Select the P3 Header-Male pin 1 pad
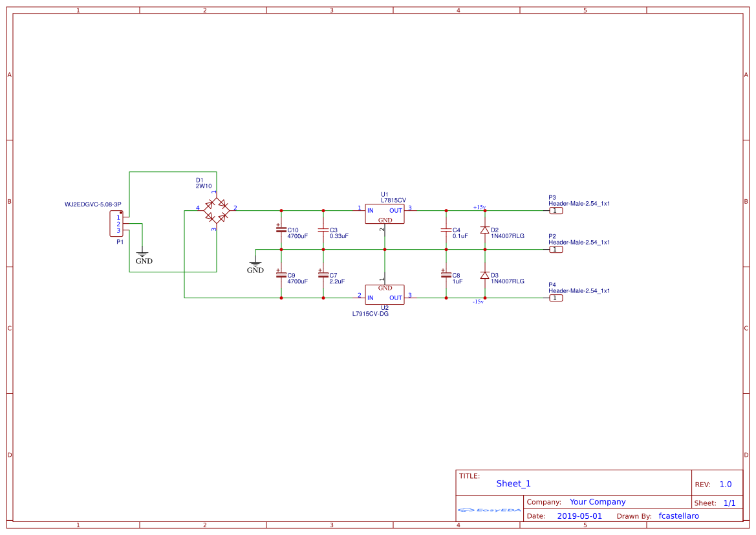Screen dimensions: 756x535 click(x=555, y=210)
